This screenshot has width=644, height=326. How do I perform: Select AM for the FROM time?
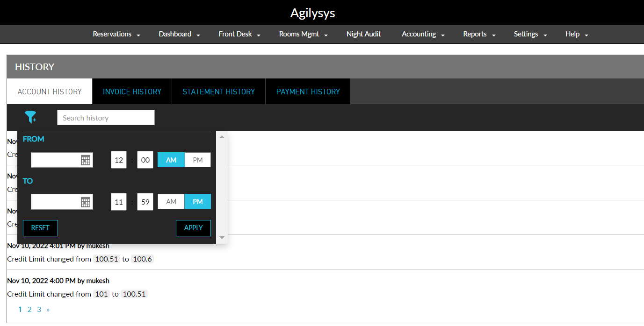171,160
